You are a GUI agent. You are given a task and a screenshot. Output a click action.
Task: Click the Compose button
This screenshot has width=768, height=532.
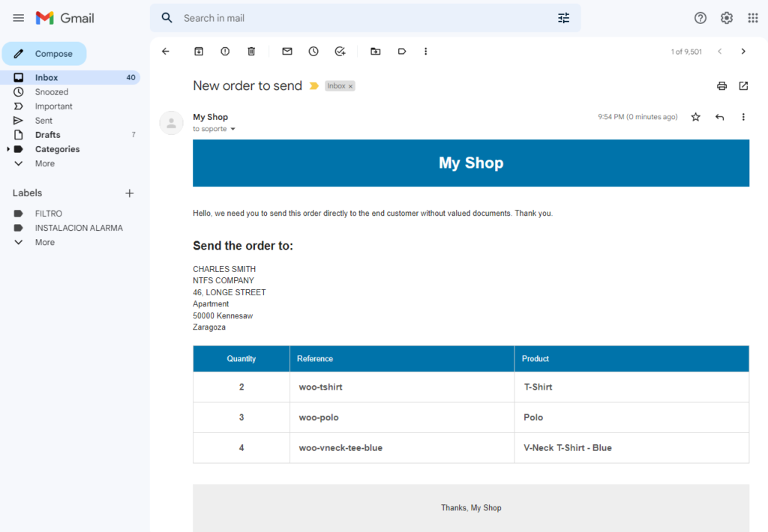pos(44,54)
